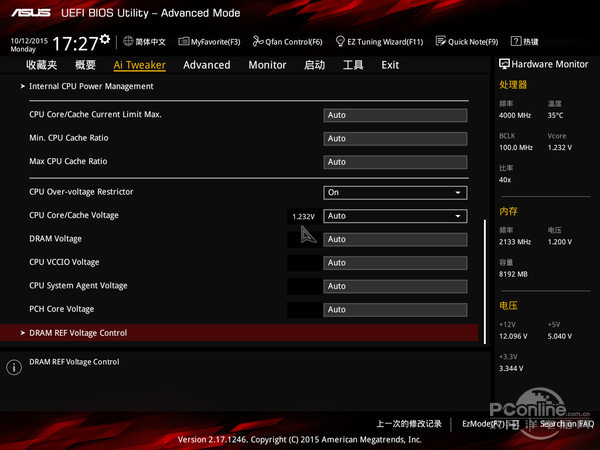Click the 1.232V voltage readout

303,217
